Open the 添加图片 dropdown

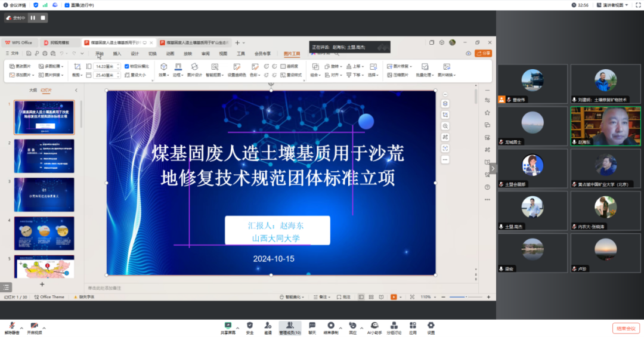pyautogui.click(x=22, y=75)
